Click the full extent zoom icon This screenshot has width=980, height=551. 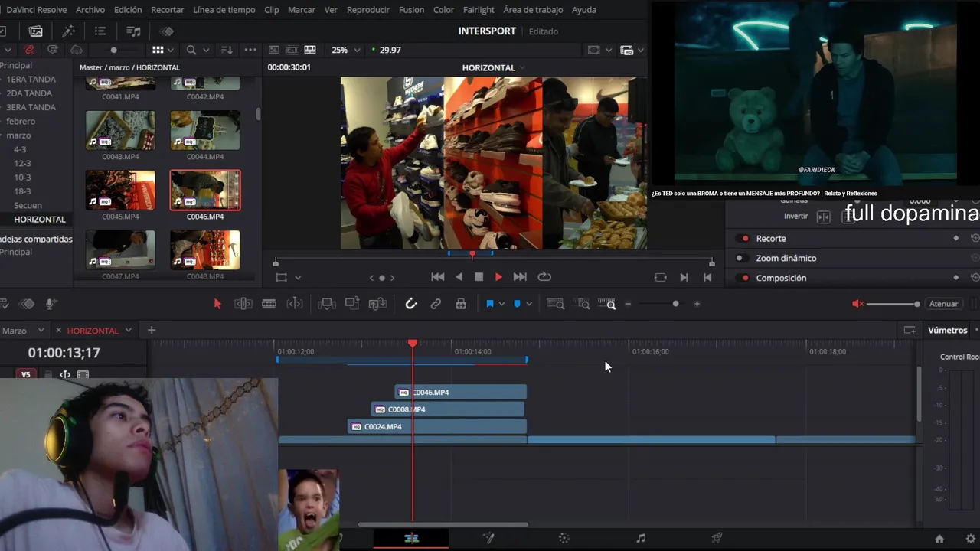(x=555, y=304)
